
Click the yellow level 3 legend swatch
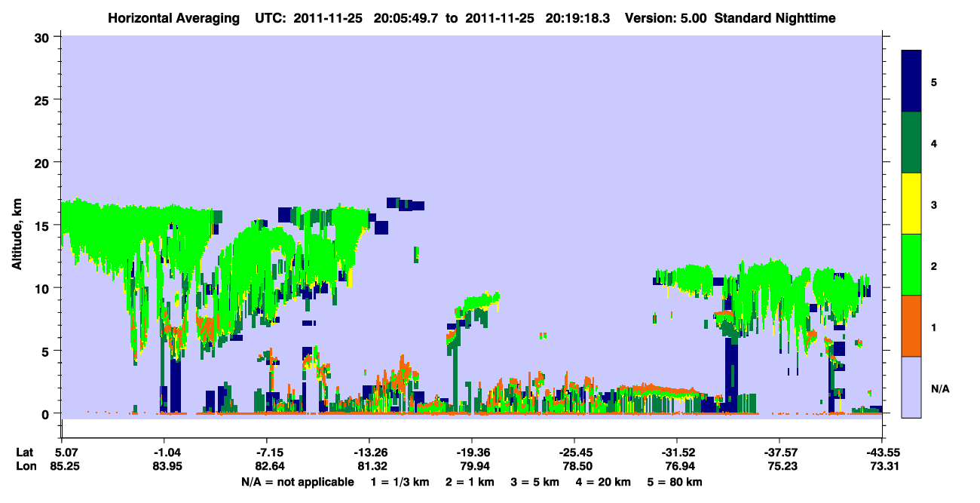tap(911, 204)
